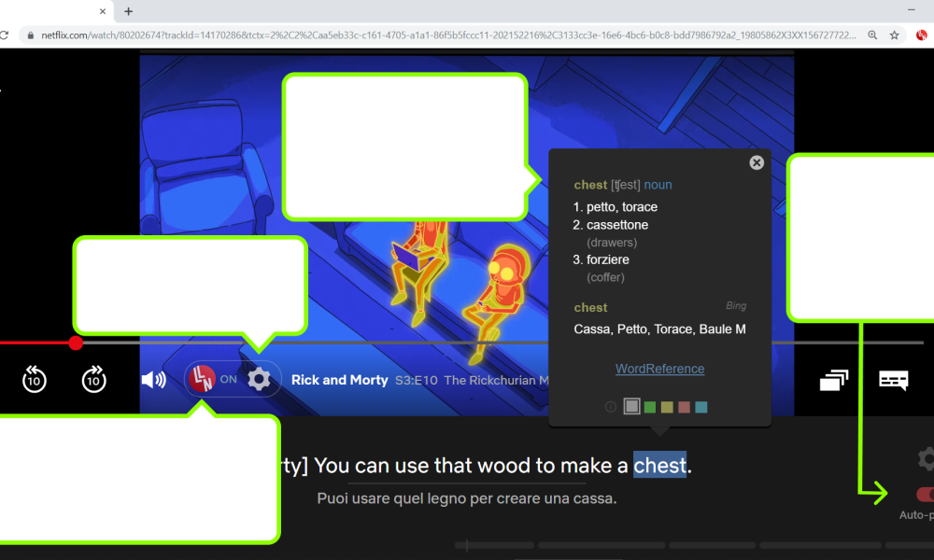Open the browser zoom magnifier icon

pyautogui.click(x=872, y=35)
